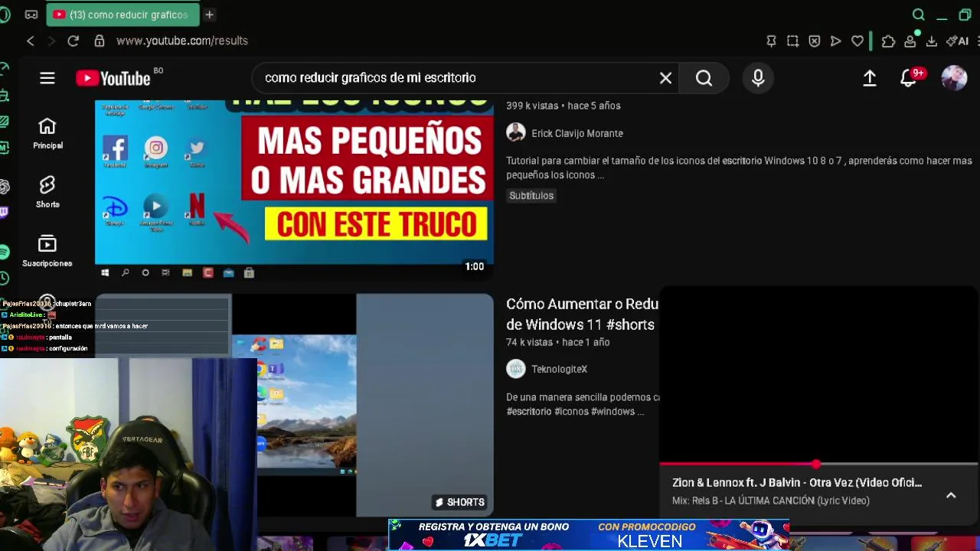This screenshot has height=551, width=980.
Task: Open the extensions puzzle icon
Action: click(888, 41)
